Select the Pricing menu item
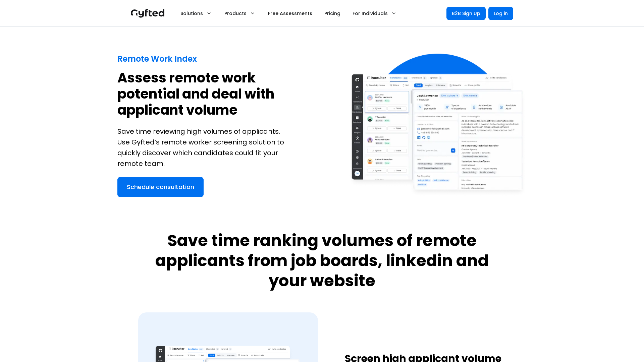 click(332, 13)
